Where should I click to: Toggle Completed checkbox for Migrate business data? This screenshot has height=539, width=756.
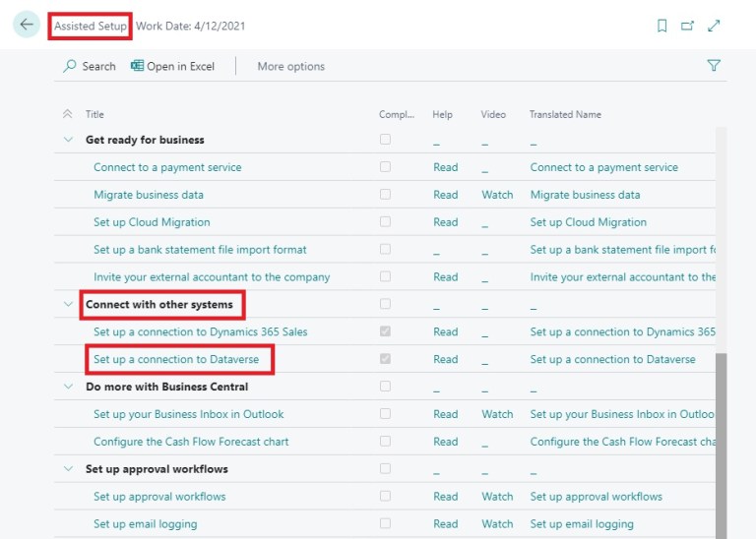tap(385, 194)
